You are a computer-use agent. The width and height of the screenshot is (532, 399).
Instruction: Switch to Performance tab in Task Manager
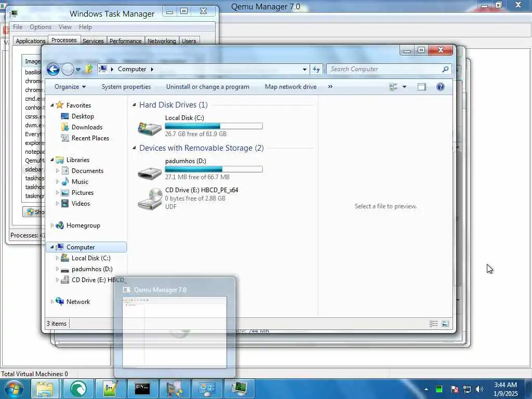(x=126, y=41)
